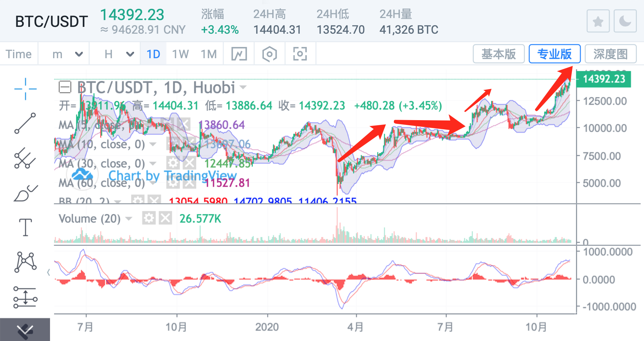Expand the minutes interval dropdown
Viewport: 644px width, 341px height.
tap(67, 54)
